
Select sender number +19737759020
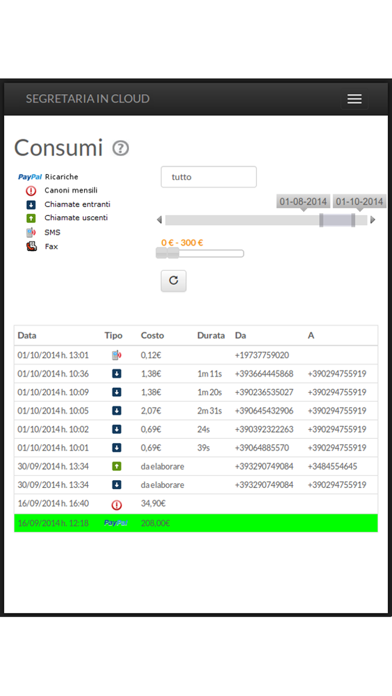[x=262, y=355]
